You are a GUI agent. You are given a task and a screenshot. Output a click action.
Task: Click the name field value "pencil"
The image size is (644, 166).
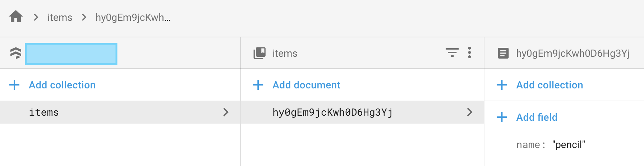[x=569, y=145]
